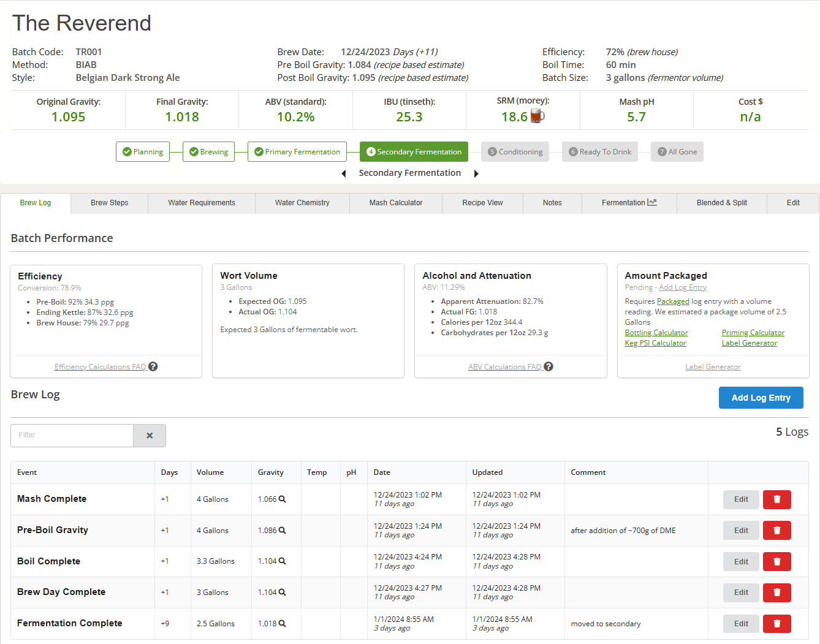Delete the Boil Complete log entry

coord(777,561)
